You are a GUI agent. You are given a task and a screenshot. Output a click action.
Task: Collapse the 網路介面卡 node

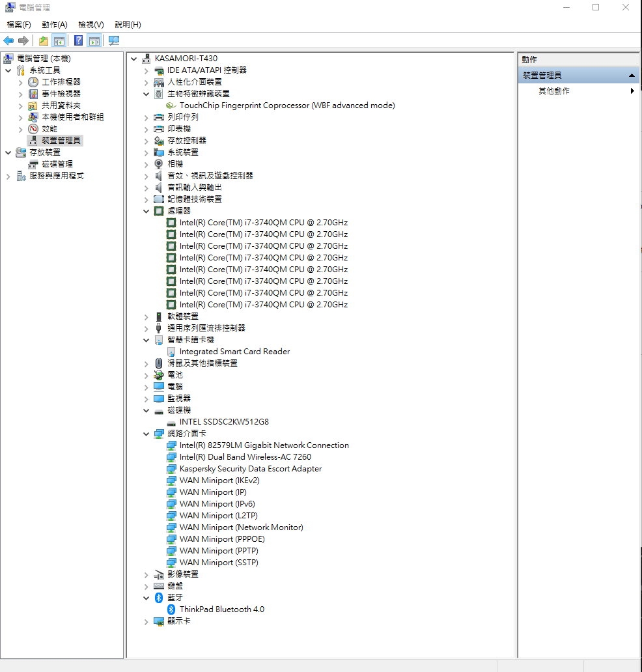[146, 434]
